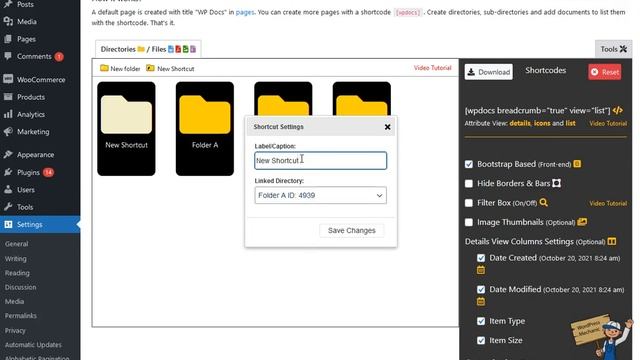Select the Folder A tile

[205, 129]
